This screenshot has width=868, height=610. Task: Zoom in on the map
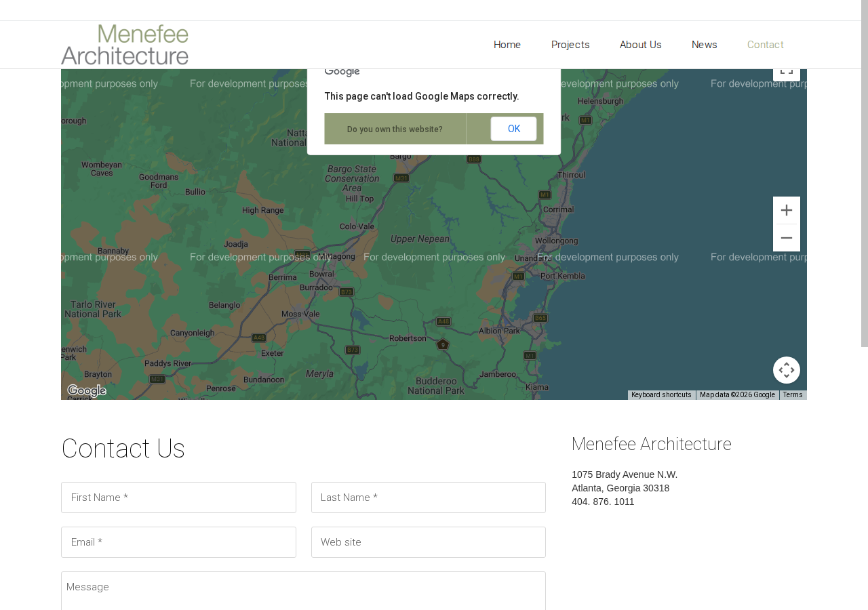point(787,210)
